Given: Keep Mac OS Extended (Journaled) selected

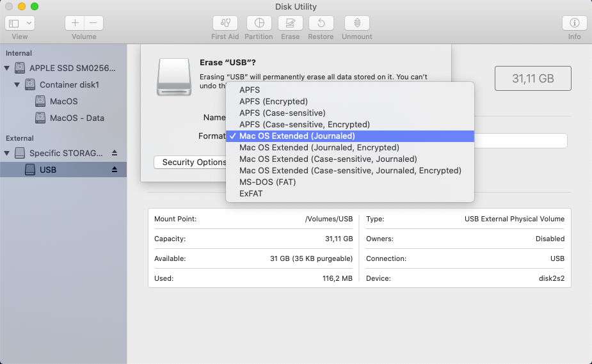Looking at the screenshot, I should (350, 136).
